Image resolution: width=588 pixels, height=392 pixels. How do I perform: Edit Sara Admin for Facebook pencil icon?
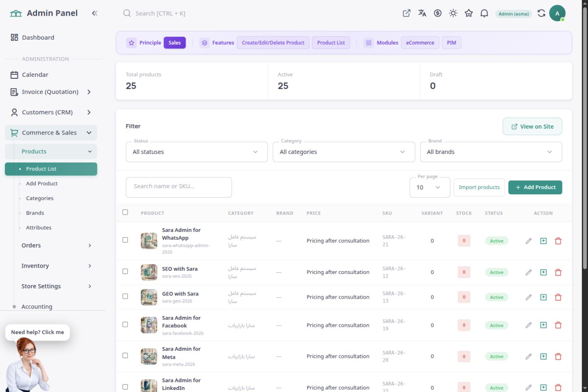529,325
